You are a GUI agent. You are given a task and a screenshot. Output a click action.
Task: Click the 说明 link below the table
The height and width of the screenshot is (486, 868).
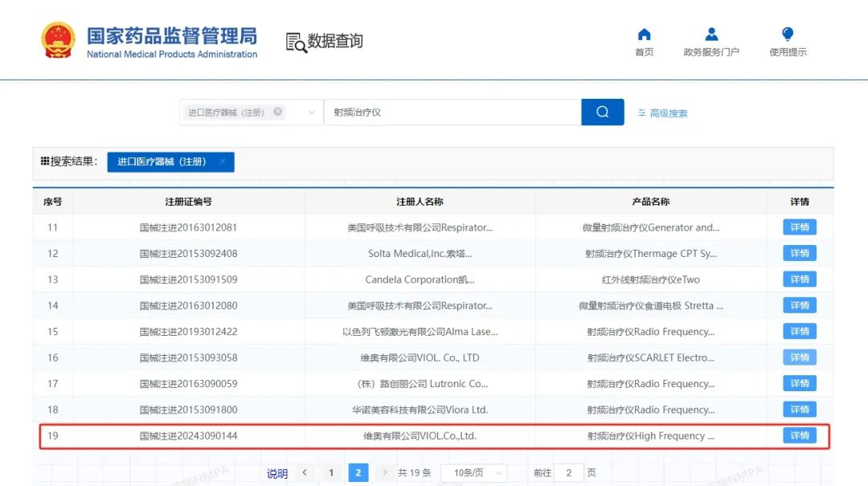point(276,473)
